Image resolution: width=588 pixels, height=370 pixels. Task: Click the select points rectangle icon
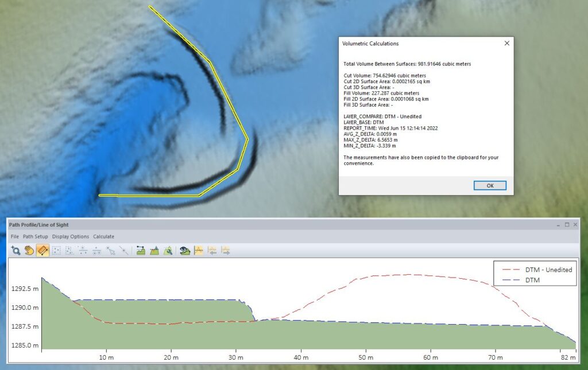(x=56, y=251)
